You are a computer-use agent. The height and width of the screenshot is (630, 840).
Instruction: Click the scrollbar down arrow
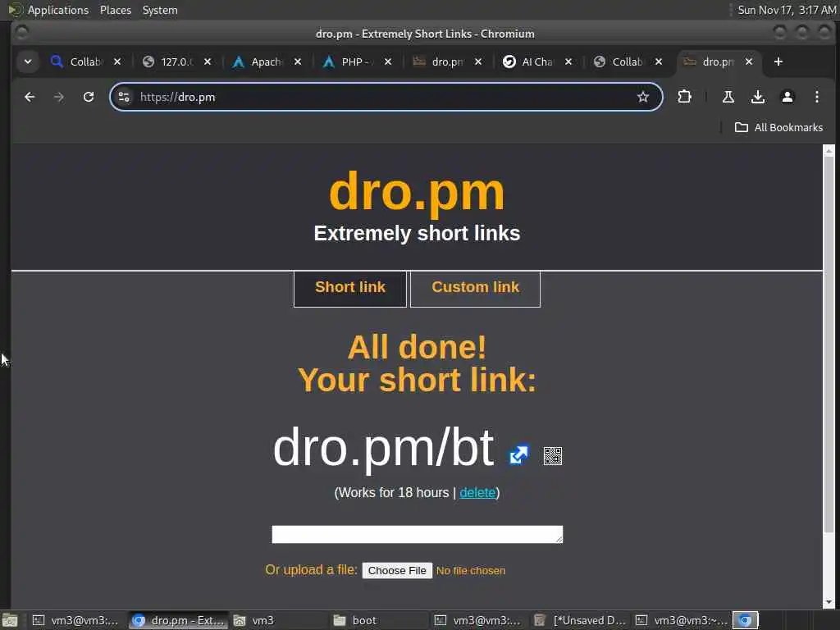coord(829,603)
